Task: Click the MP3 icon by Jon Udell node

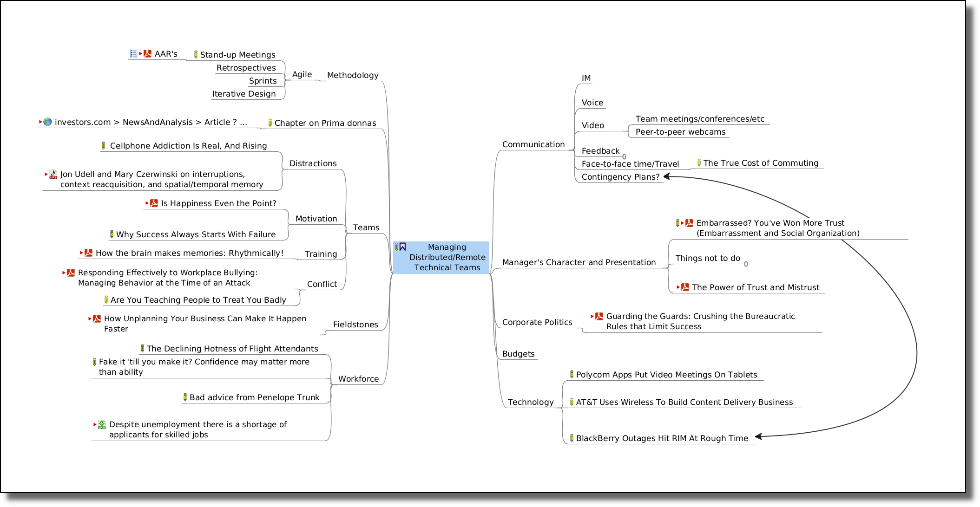Action: 53,175
